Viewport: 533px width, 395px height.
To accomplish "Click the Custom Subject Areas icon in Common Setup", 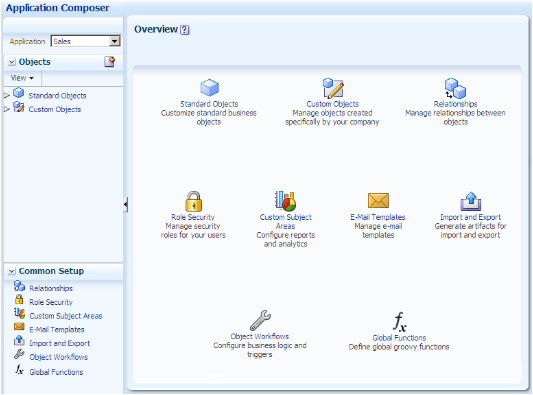I will [x=19, y=313].
